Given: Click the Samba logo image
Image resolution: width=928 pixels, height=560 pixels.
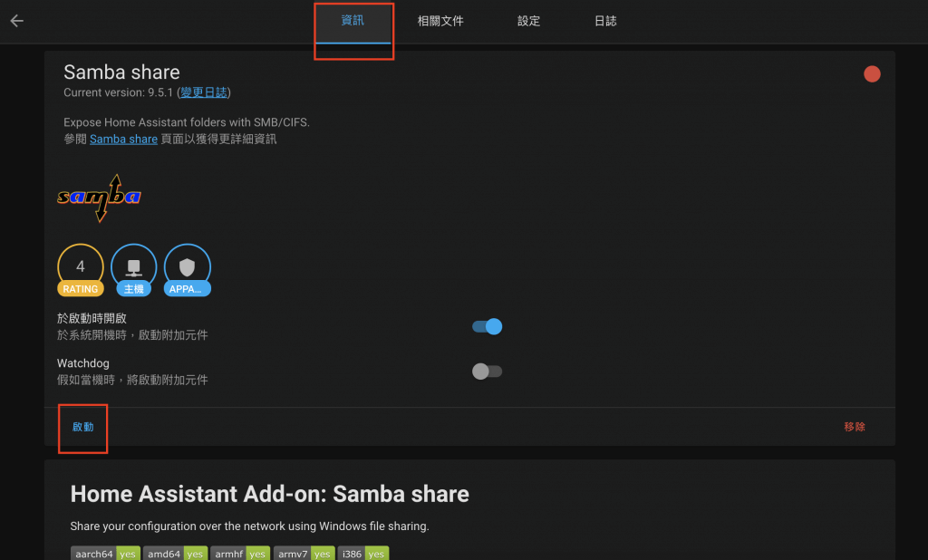Looking at the screenshot, I should 100,198.
